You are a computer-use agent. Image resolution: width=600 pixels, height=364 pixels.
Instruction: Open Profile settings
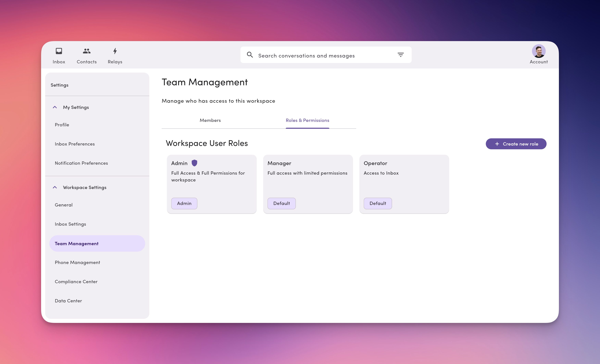point(62,124)
